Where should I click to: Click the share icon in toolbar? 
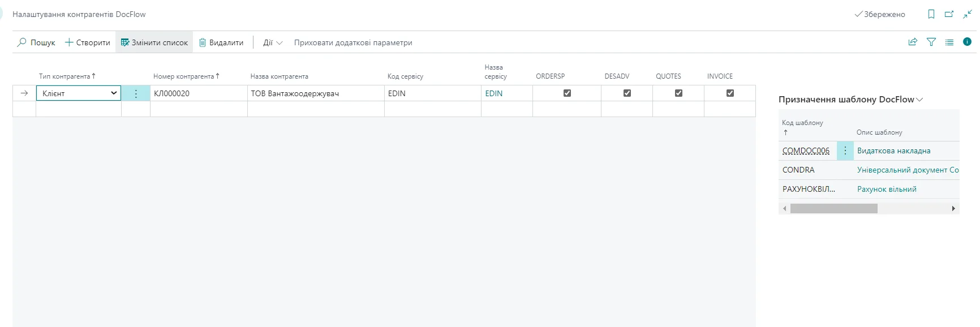912,42
